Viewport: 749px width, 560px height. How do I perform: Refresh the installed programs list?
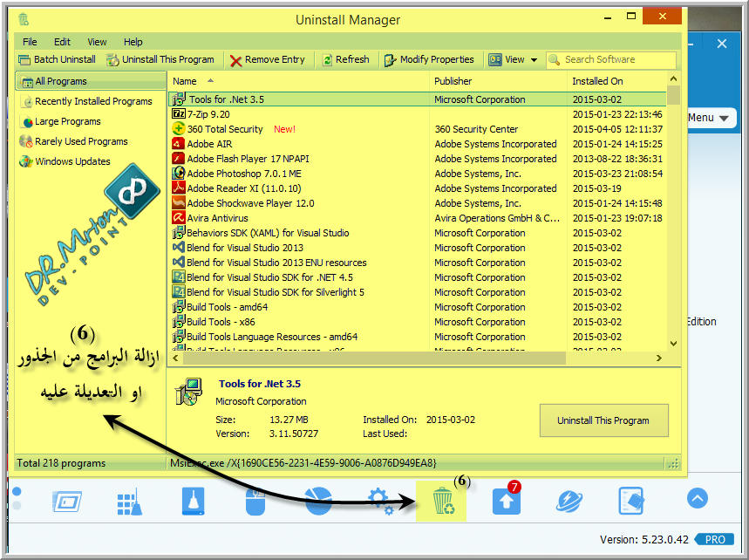344,60
